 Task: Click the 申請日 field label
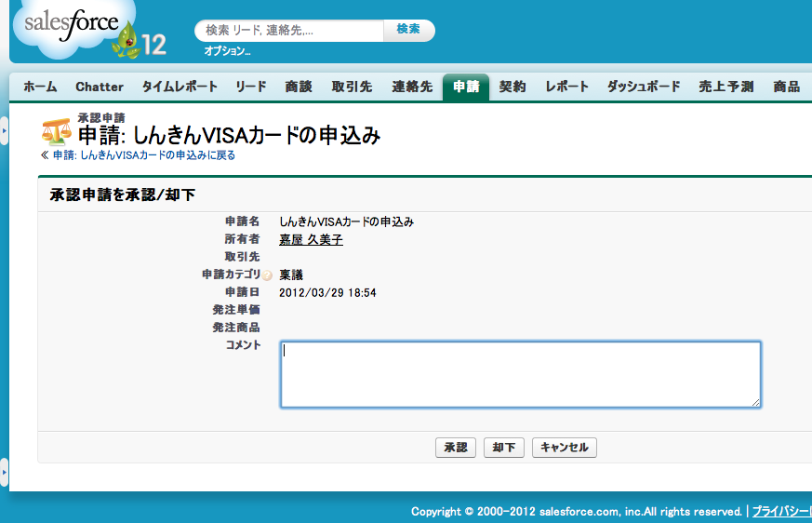coord(243,292)
